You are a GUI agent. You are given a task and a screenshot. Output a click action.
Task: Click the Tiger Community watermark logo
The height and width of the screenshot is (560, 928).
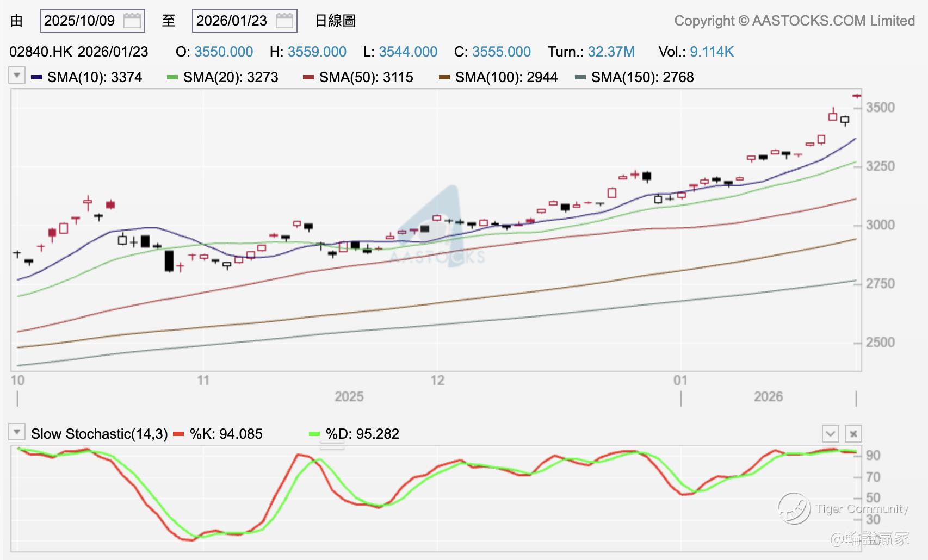click(794, 509)
